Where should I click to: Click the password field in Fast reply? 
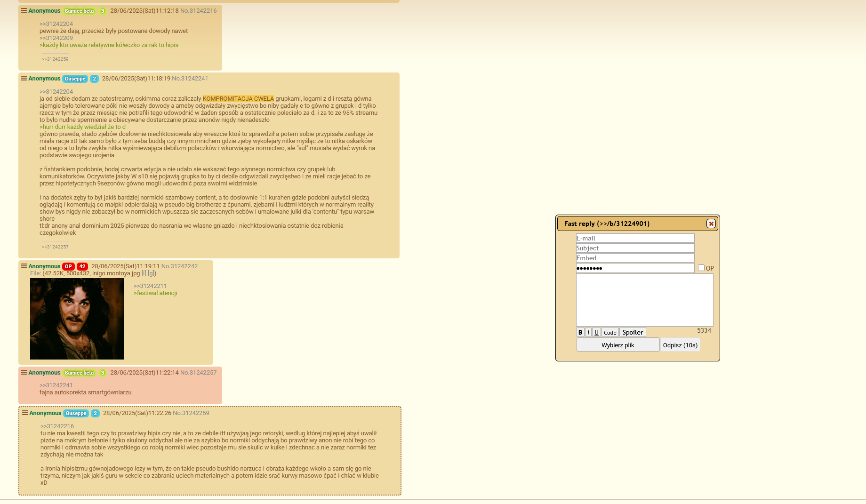(635, 268)
